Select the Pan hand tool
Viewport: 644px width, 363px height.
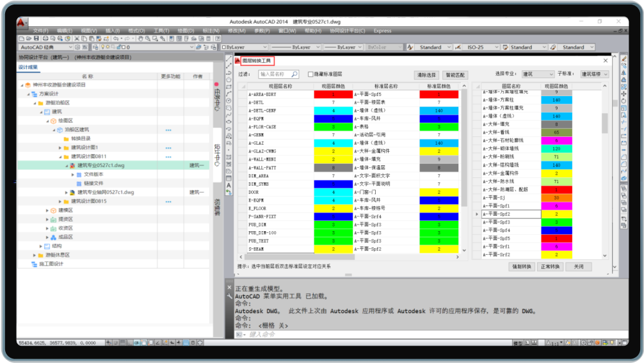click(x=140, y=38)
